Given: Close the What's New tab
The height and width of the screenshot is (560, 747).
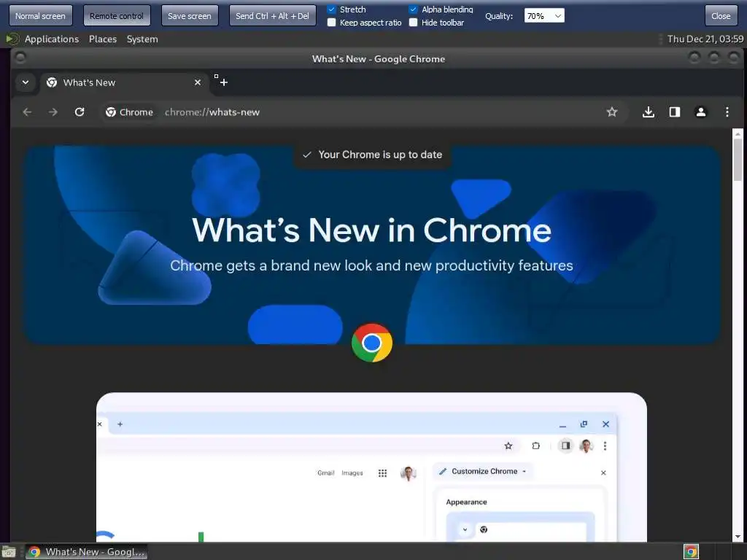Looking at the screenshot, I should click(197, 82).
